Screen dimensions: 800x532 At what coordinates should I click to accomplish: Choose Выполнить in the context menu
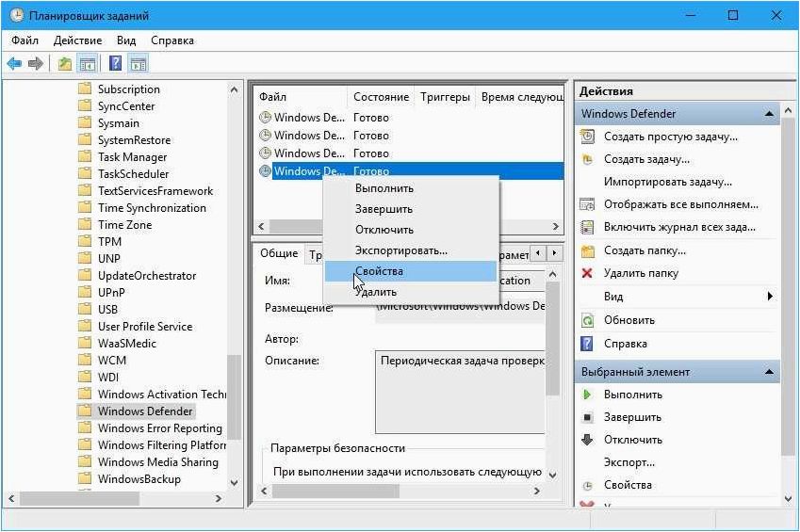pos(411,188)
